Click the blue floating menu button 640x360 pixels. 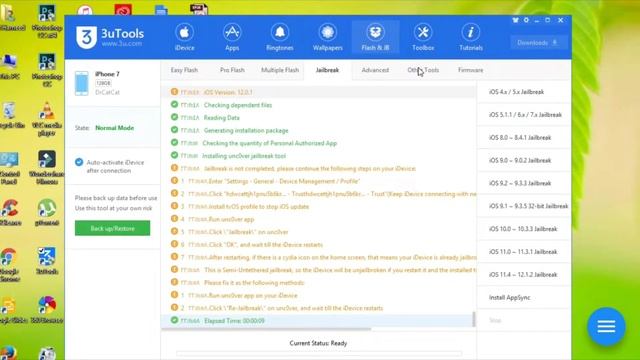pyautogui.click(x=606, y=326)
